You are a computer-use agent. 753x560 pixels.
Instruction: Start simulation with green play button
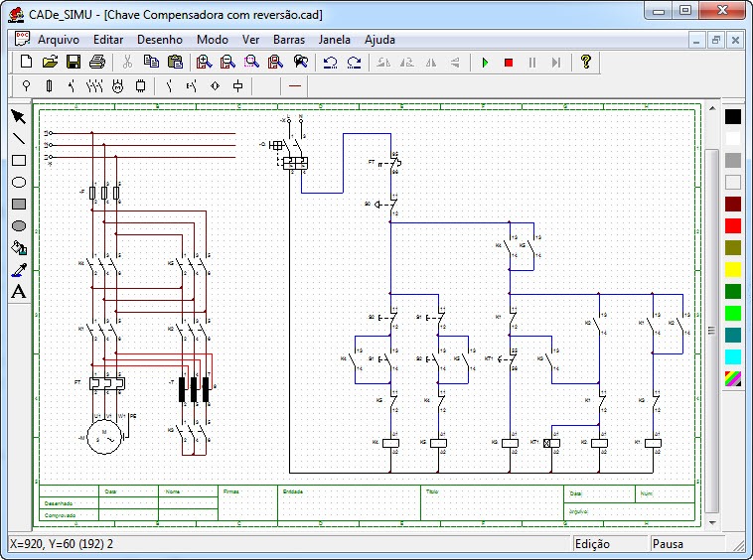pyautogui.click(x=485, y=63)
